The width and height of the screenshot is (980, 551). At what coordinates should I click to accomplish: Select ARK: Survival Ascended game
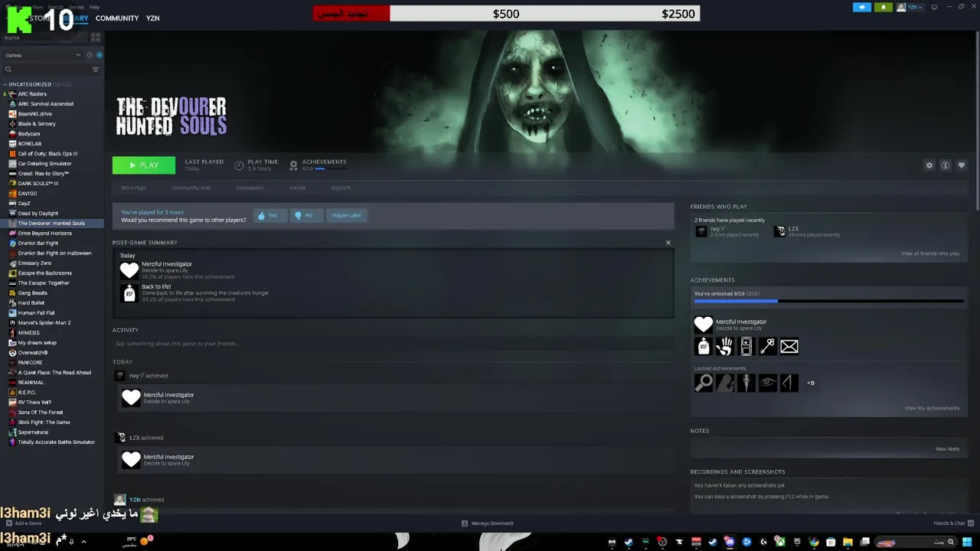point(46,104)
